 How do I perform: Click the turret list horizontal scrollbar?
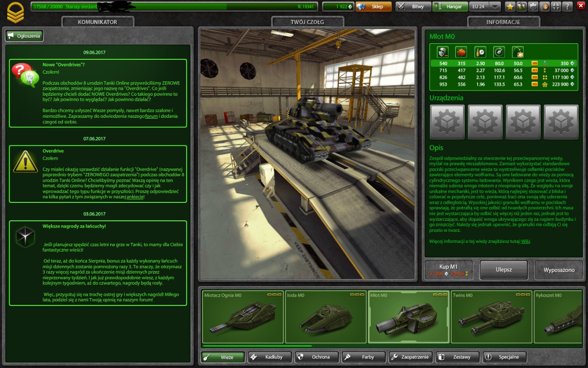tap(257, 346)
